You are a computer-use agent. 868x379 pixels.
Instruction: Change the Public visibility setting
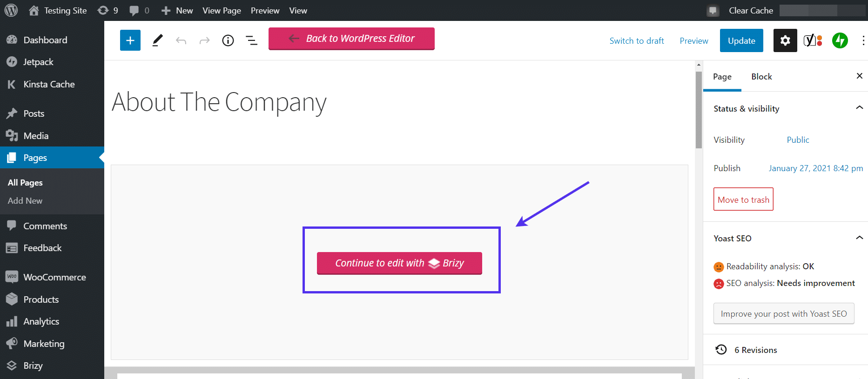coord(798,140)
